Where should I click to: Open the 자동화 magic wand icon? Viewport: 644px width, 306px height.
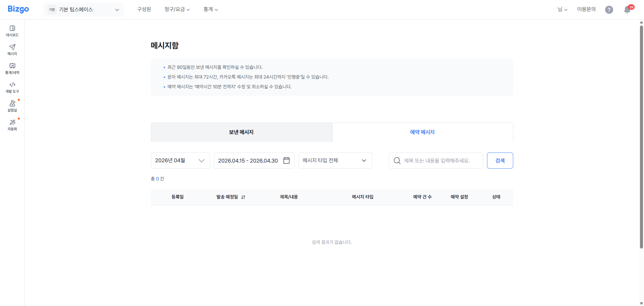coord(12,123)
